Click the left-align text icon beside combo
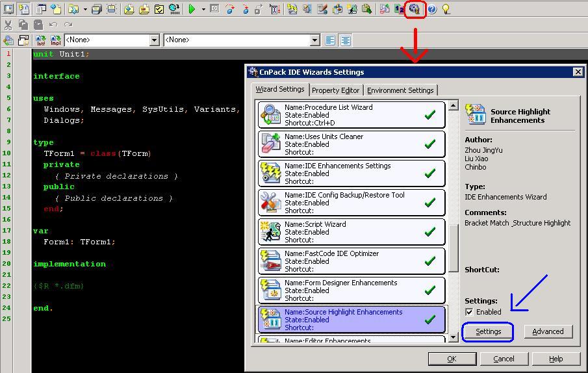The height and width of the screenshot is (373, 588). tap(330, 40)
